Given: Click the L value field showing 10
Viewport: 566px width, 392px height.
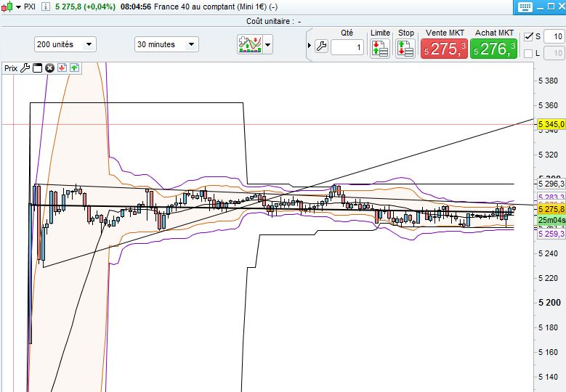Looking at the screenshot, I should point(554,54).
